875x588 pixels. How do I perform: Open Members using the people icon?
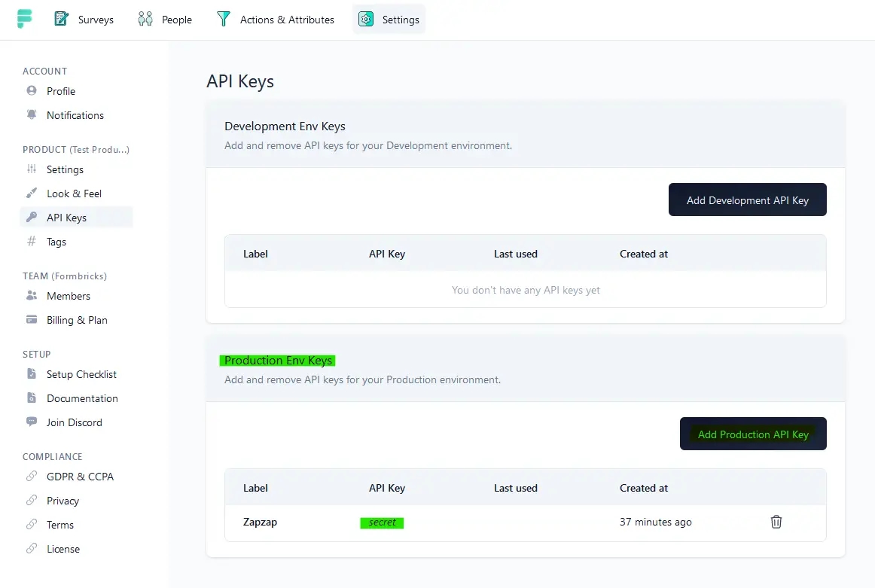tap(30, 296)
